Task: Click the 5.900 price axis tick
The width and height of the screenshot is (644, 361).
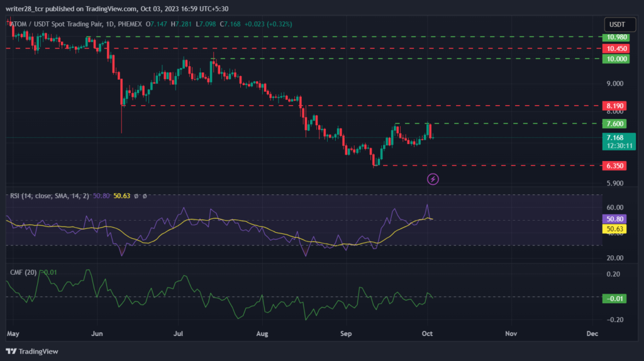Action: coord(615,183)
